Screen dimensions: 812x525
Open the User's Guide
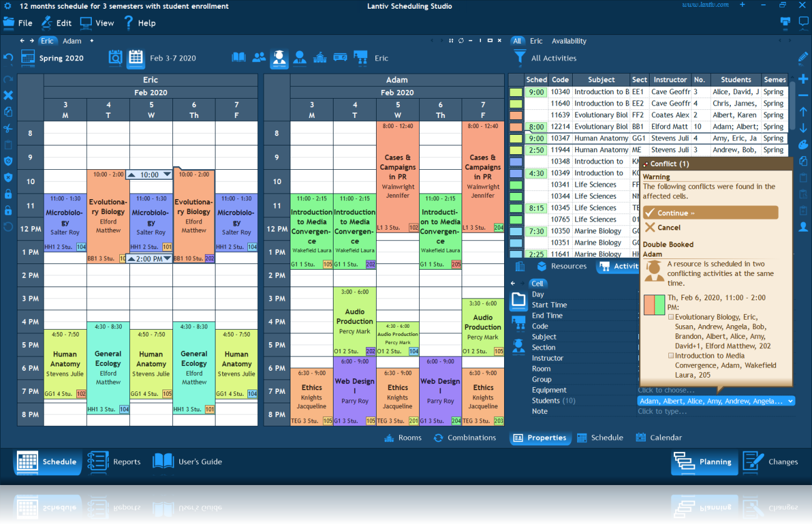pyautogui.click(x=187, y=462)
